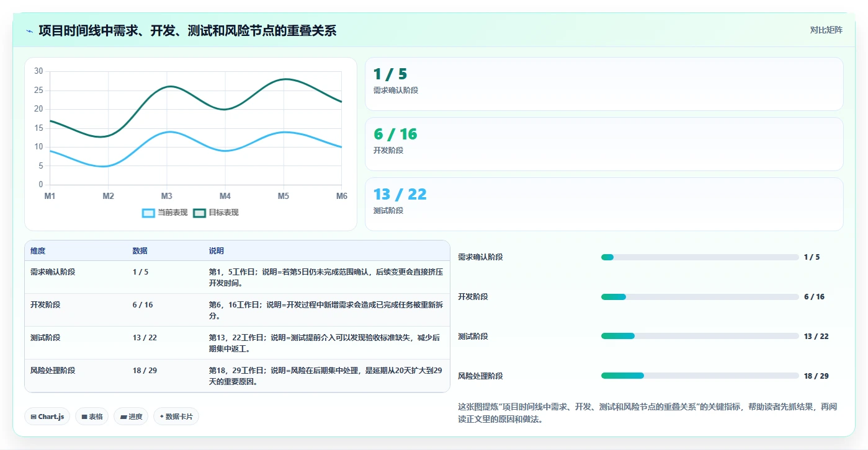
Task: Click the description starting 第18，29工作日
Action: 326,376
